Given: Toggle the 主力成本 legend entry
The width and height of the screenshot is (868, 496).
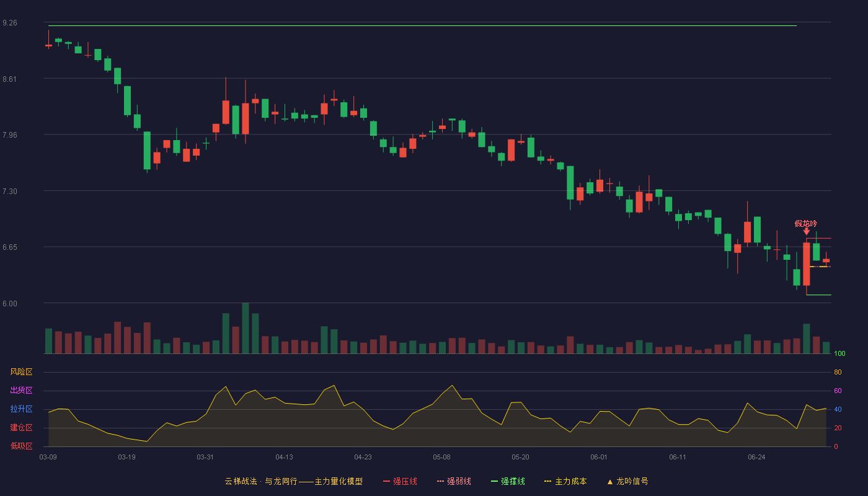Looking at the screenshot, I should tap(565, 481).
